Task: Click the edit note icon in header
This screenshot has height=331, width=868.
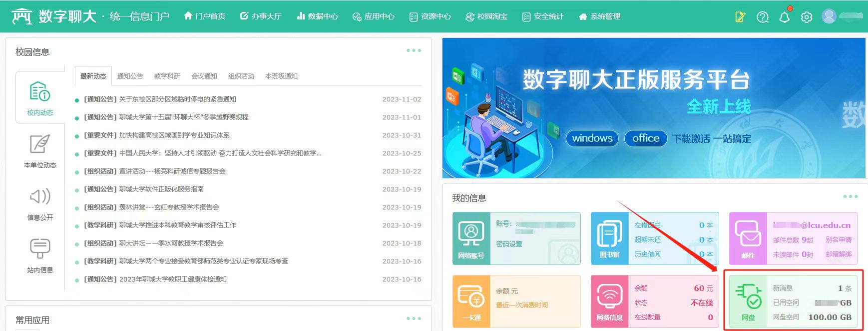Action: tap(740, 17)
